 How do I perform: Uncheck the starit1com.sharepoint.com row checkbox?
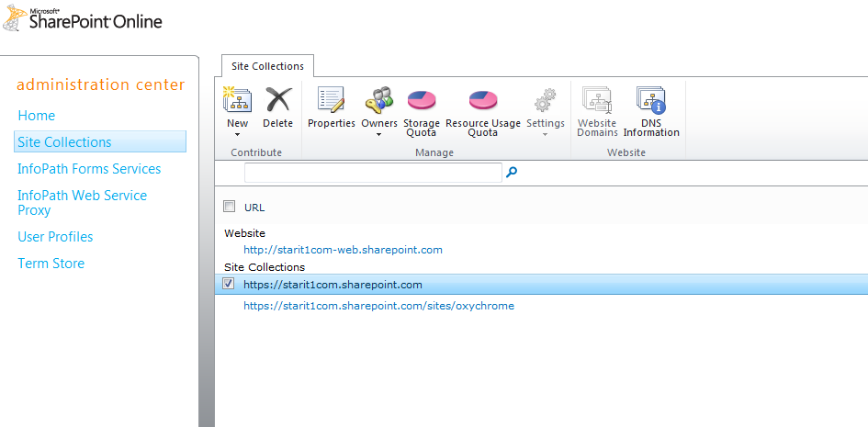[228, 284]
